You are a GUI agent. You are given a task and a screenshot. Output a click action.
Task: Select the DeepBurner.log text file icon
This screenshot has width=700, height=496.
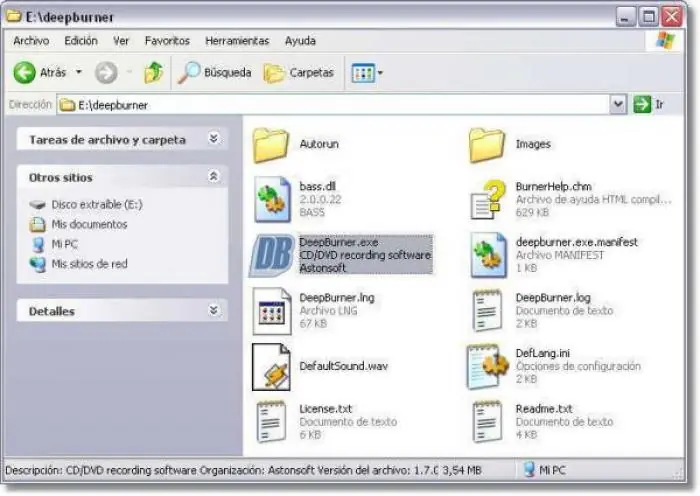(487, 311)
